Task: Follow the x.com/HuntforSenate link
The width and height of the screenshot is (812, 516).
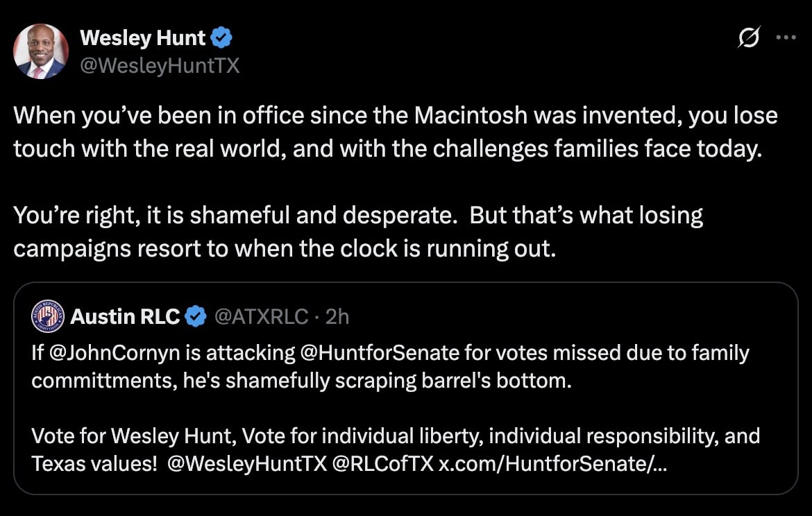Action: [x=553, y=464]
